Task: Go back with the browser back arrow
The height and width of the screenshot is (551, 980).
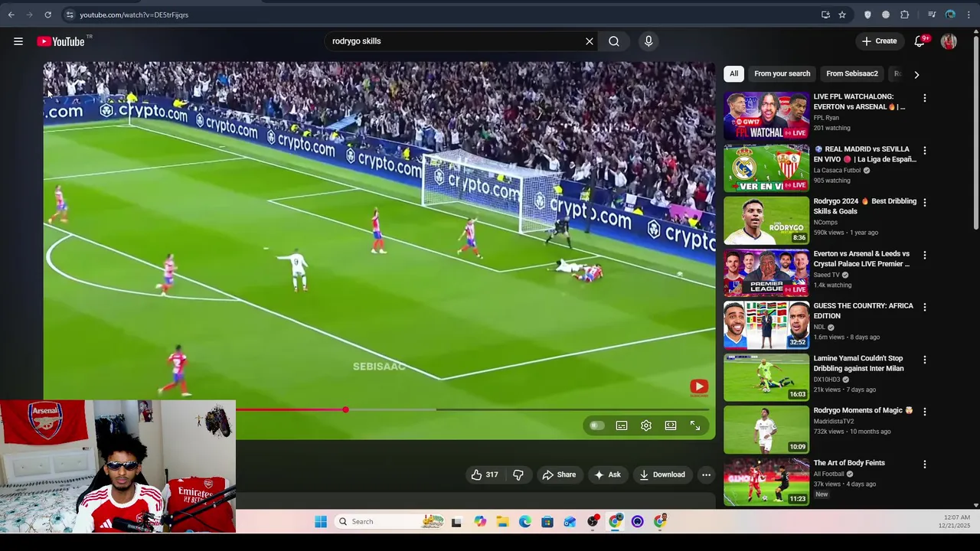Action: [x=11, y=15]
